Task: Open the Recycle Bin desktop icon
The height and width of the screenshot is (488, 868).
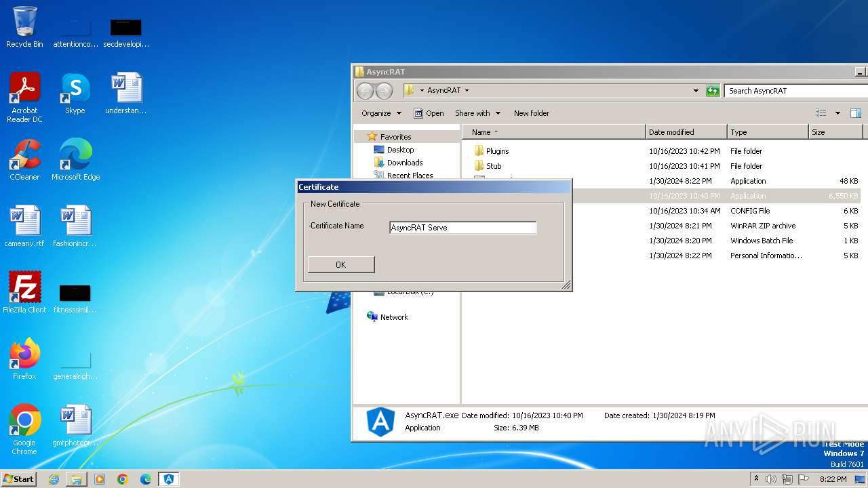Action: [24, 27]
